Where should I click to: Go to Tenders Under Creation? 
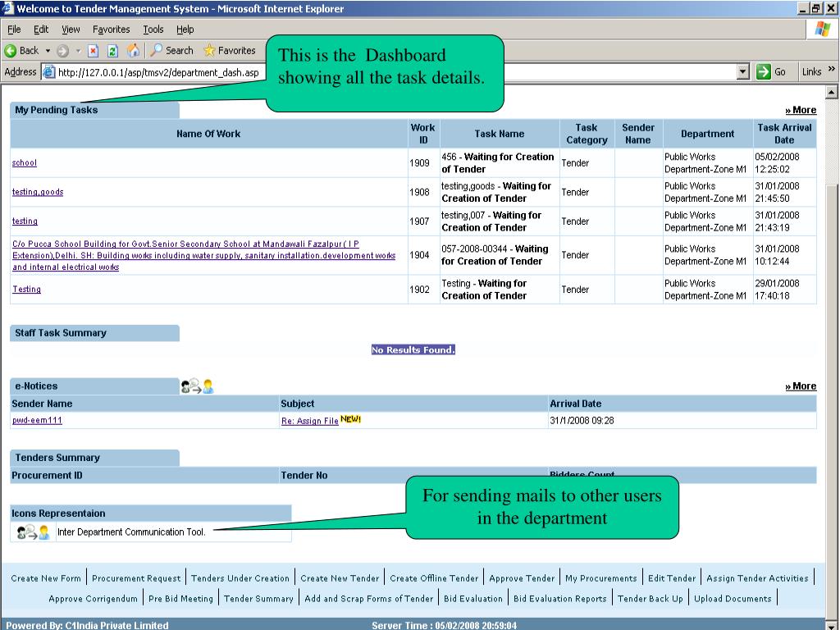(240, 578)
